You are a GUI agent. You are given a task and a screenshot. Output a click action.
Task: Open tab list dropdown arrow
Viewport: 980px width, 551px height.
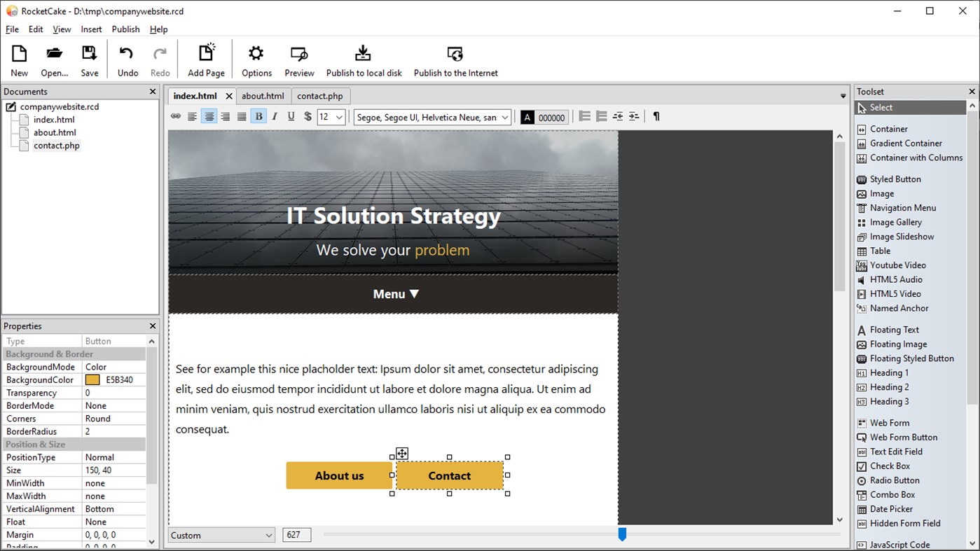click(x=843, y=97)
